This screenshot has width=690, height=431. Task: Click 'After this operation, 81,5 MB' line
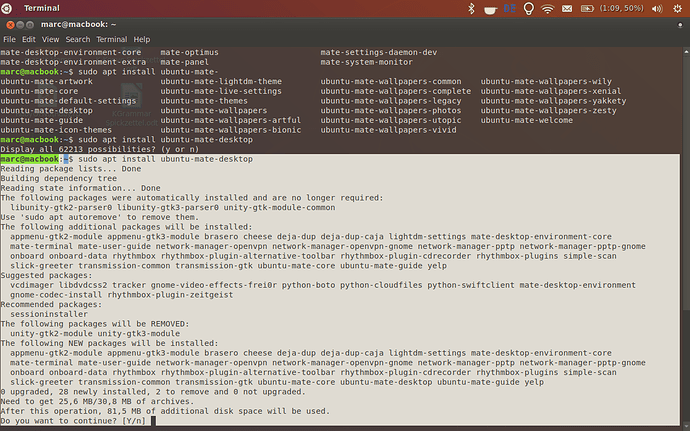(165, 411)
